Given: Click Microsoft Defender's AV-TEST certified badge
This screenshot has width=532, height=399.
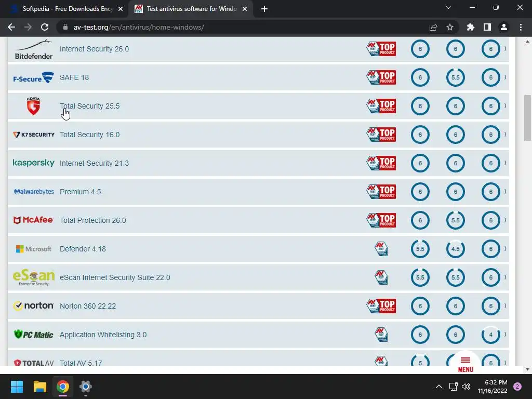Looking at the screenshot, I should pyautogui.click(x=381, y=249).
